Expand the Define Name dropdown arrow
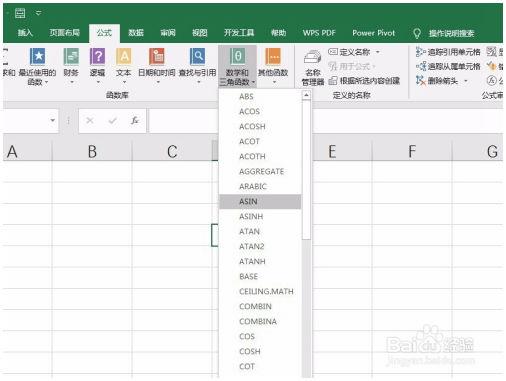This screenshot has width=506, height=381. point(378,52)
